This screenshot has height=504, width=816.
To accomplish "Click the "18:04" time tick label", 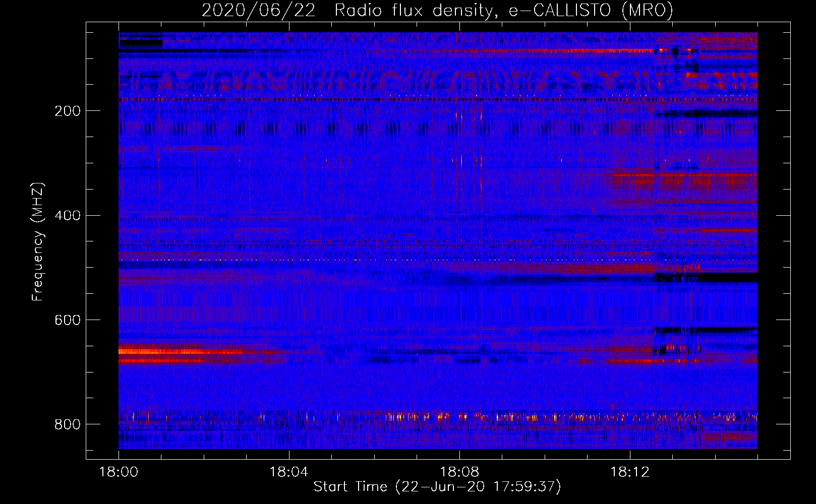I will [289, 472].
